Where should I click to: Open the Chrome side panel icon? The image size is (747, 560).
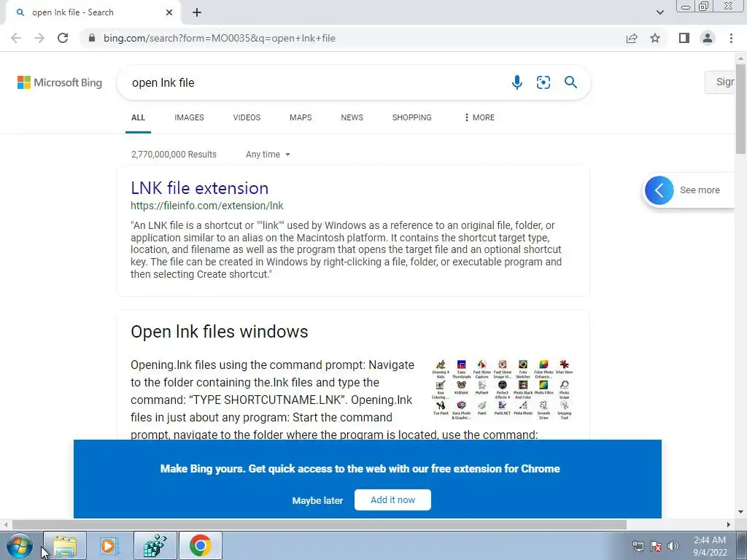point(684,38)
